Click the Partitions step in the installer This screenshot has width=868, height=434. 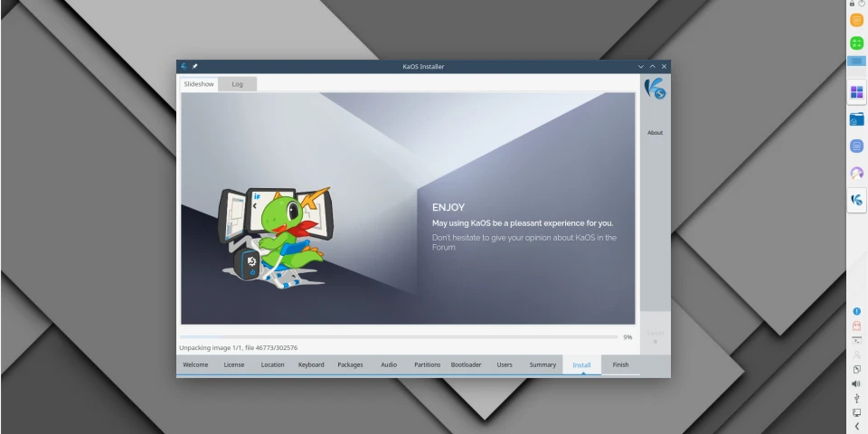[427, 365]
